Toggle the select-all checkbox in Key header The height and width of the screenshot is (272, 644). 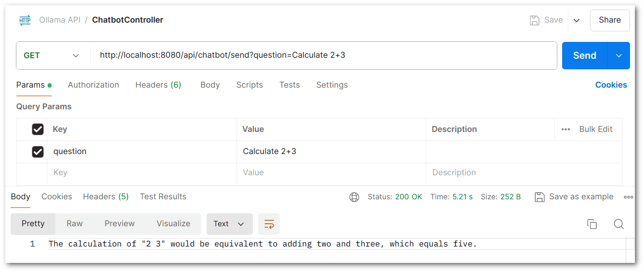(x=38, y=130)
